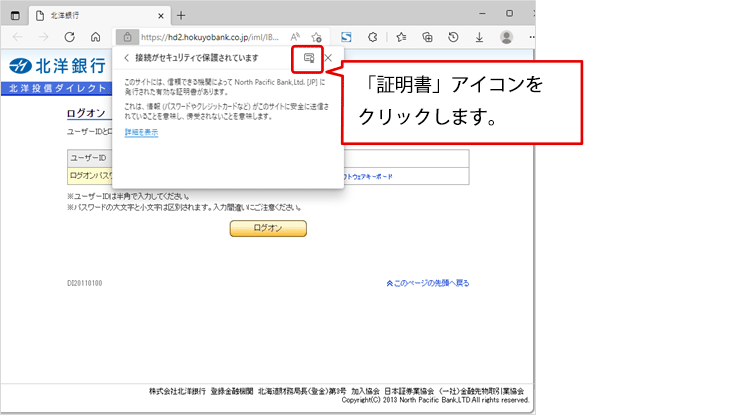Open the favorites list

pos(401,37)
